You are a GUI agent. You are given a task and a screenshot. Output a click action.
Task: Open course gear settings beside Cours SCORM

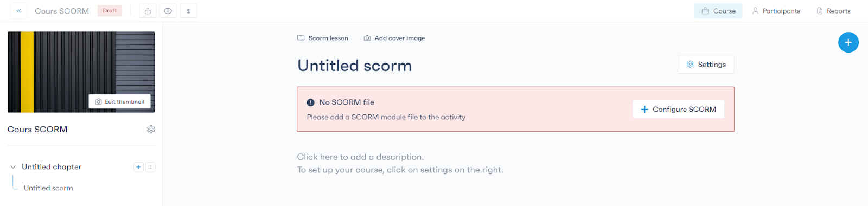[151, 130]
